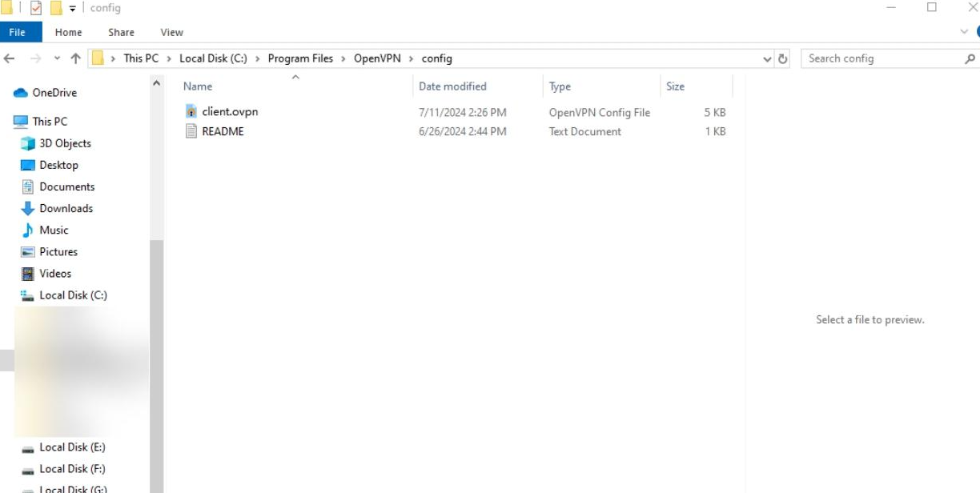Sort files by Date modified column

452,86
